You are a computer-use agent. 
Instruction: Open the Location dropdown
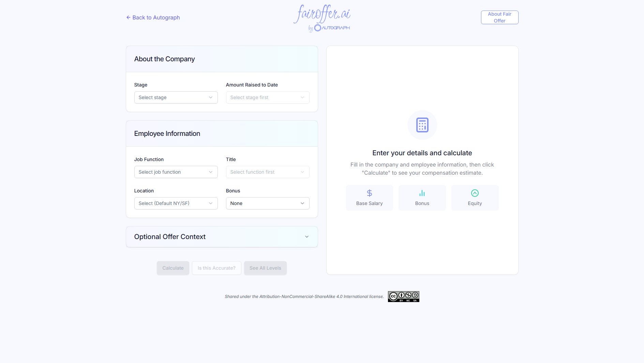(x=176, y=203)
